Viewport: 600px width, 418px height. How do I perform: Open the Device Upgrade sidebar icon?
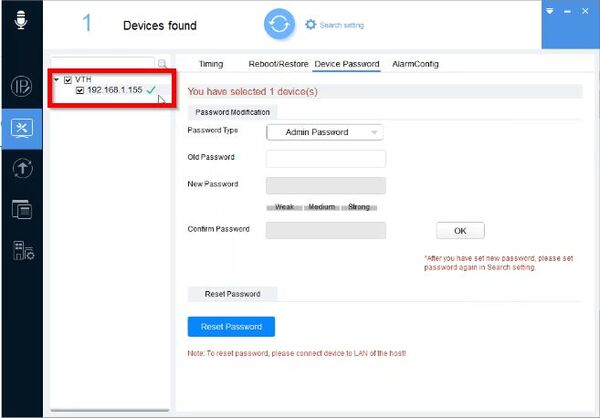(x=22, y=168)
